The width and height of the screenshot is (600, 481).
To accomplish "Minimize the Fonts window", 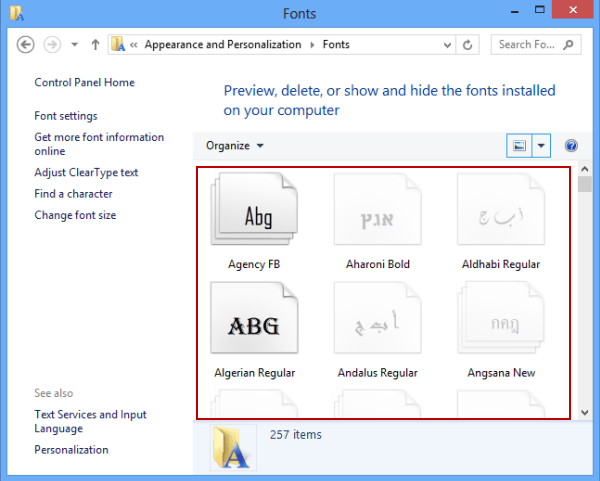I will 515,11.
